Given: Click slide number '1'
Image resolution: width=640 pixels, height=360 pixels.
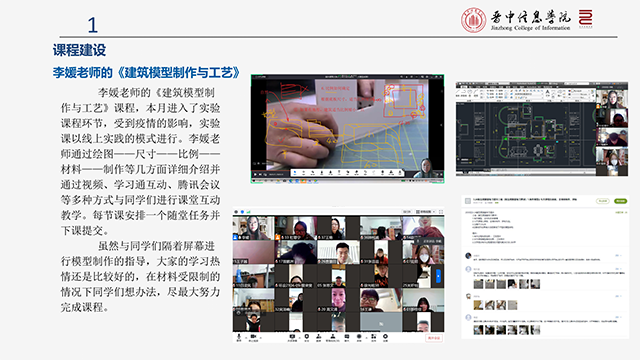Looking at the screenshot, I should [93, 25].
